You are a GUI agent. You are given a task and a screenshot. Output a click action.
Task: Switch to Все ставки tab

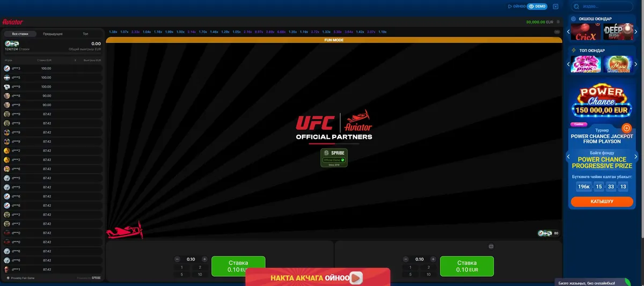pos(20,34)
